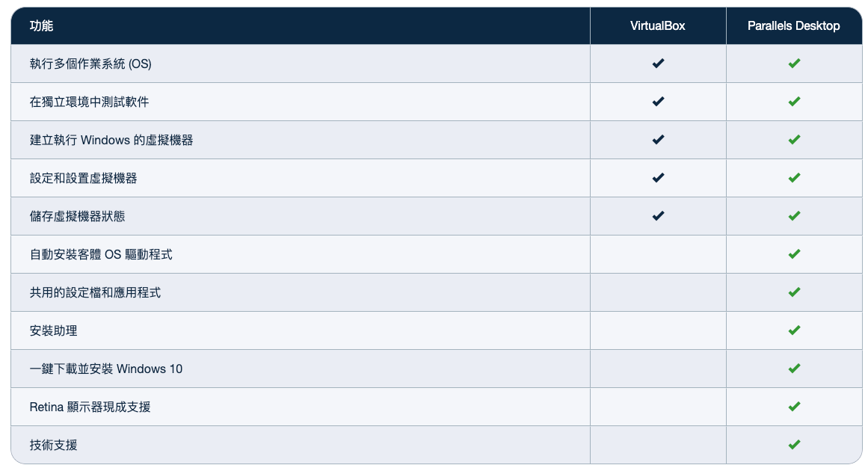
Task: Click the Retina 顯示器現成支援 label
Action: coord(90,407)
